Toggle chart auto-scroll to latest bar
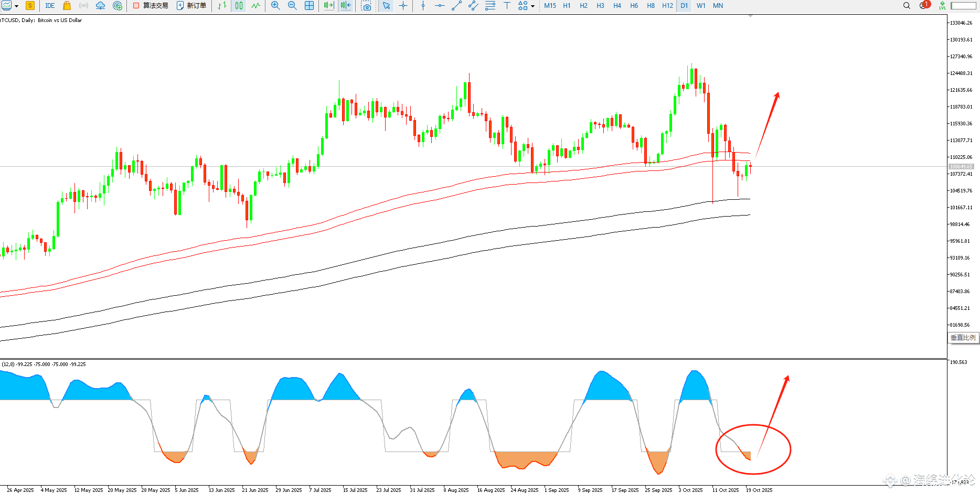The height and width of the screenshot is (494, 980). coord(328,6)
